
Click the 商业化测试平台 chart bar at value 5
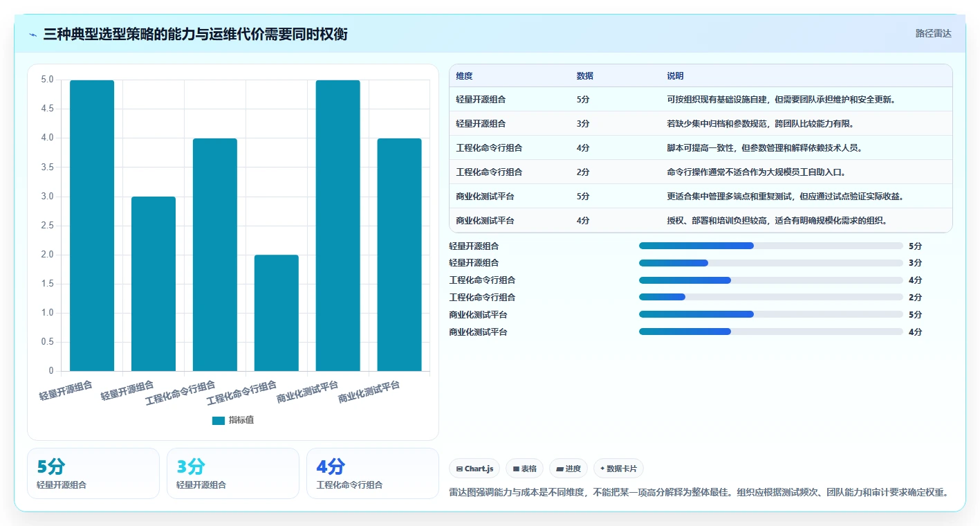coord(338,226)
